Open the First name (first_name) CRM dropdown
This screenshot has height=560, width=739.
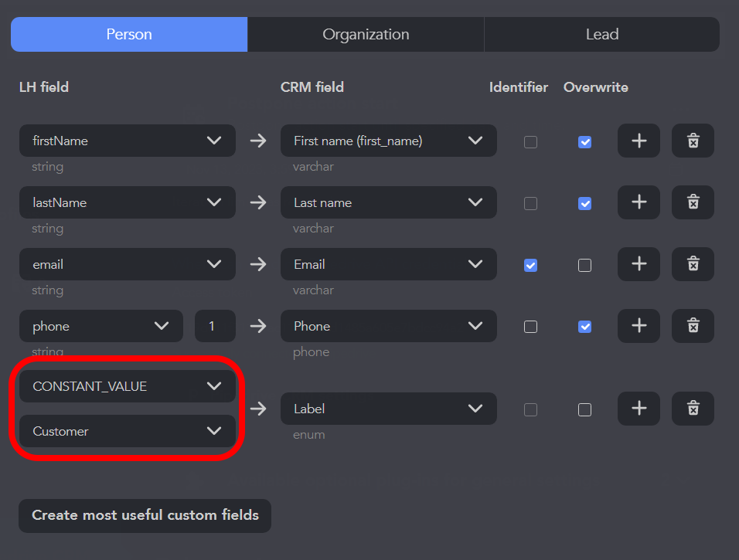[x=388, y=141]
